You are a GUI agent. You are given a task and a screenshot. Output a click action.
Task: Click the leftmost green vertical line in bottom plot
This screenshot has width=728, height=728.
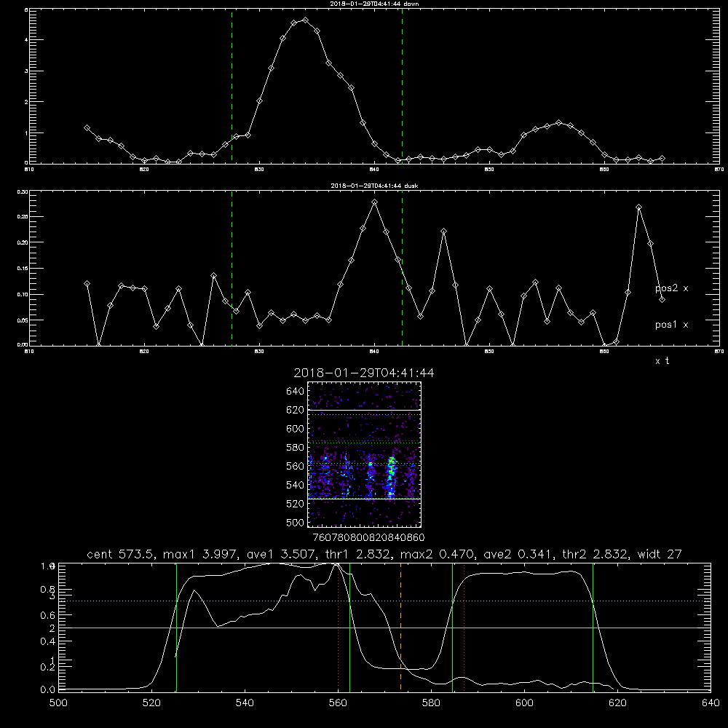(x=176, y=627)
